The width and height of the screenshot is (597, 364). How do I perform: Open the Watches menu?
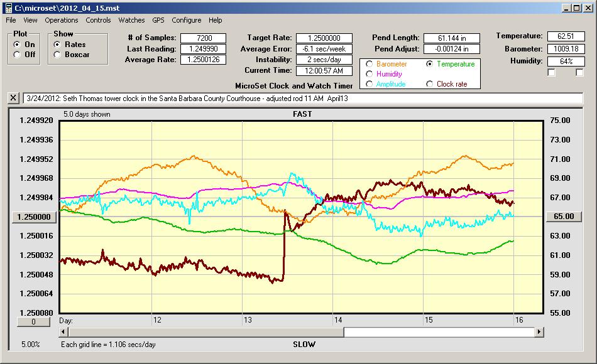point(131,20)
